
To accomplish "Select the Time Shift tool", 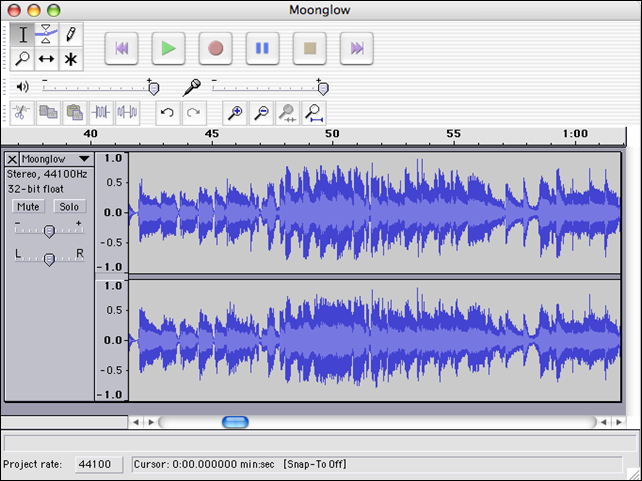I will point(46,59).
